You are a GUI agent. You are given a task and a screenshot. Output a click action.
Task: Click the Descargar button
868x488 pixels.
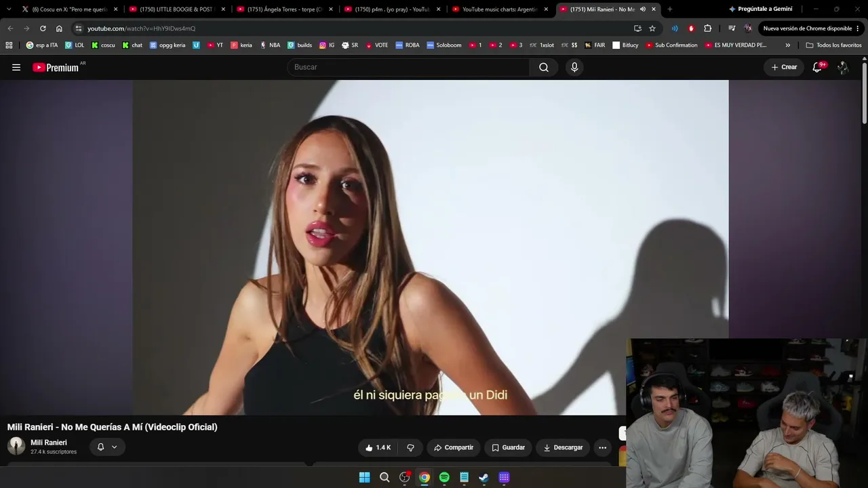(x=563, y=447)
